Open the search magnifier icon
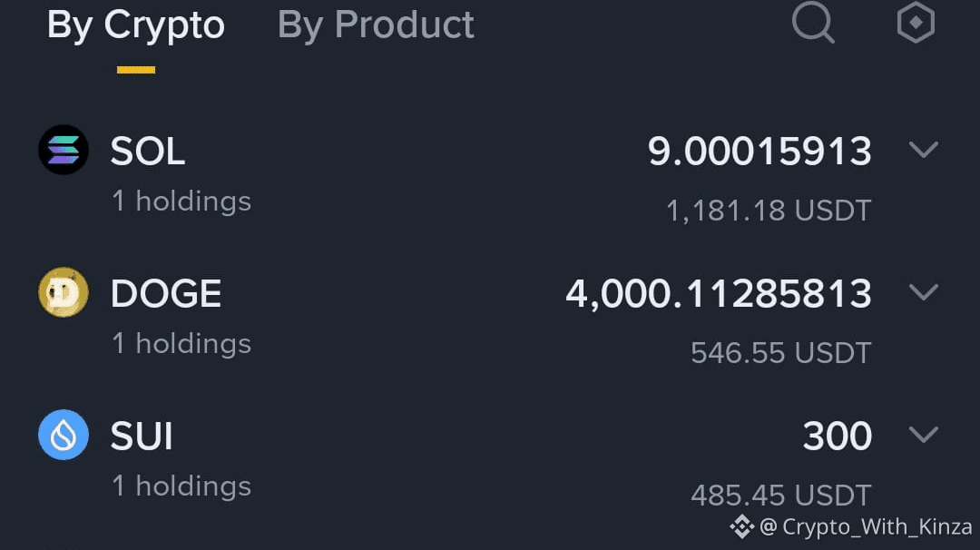 point(813,23)
